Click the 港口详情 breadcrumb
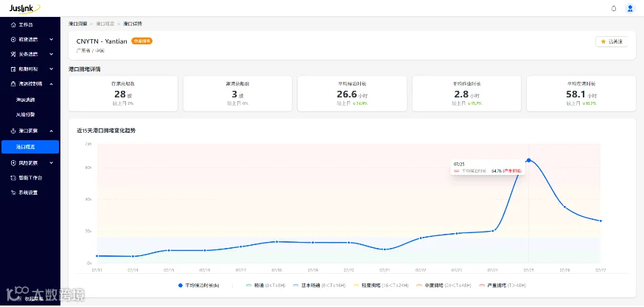Image resolution: width=644 pixels, height=307 pixels. pos(133,24)
